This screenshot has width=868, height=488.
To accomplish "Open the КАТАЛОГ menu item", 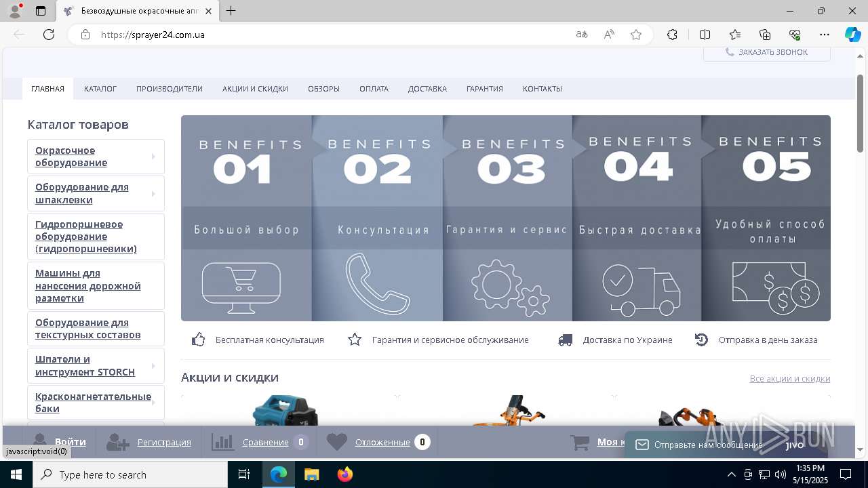I will tap(100, 89).
